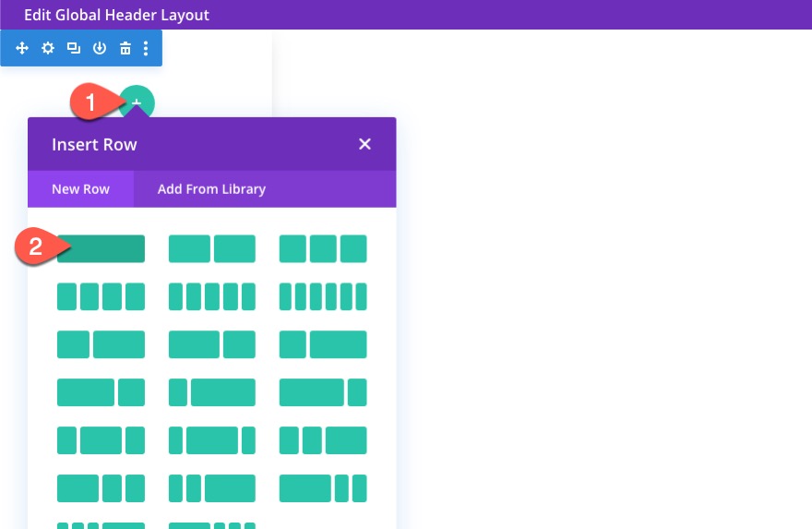Image resolution: width=812 pixels, height=529 pixels.
Task: Click the green plus add row button
Action: pyautogui.click(x=137, y=102)
